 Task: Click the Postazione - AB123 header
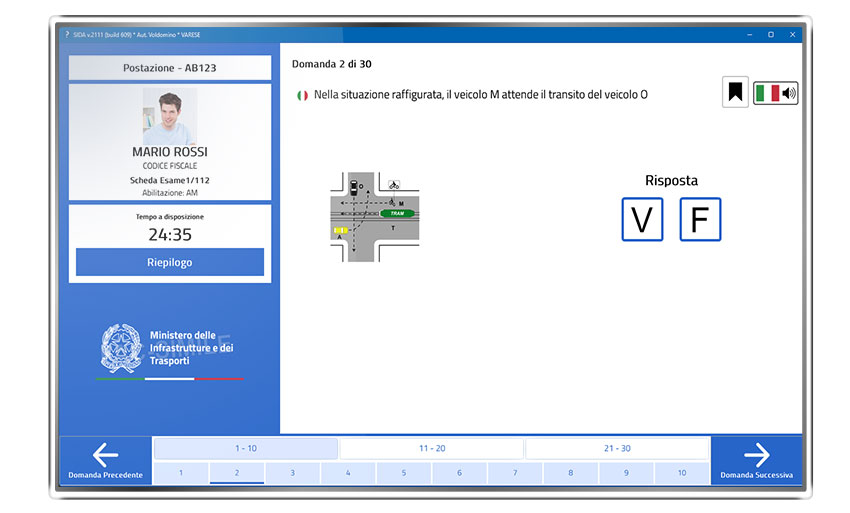click(170, 68)
